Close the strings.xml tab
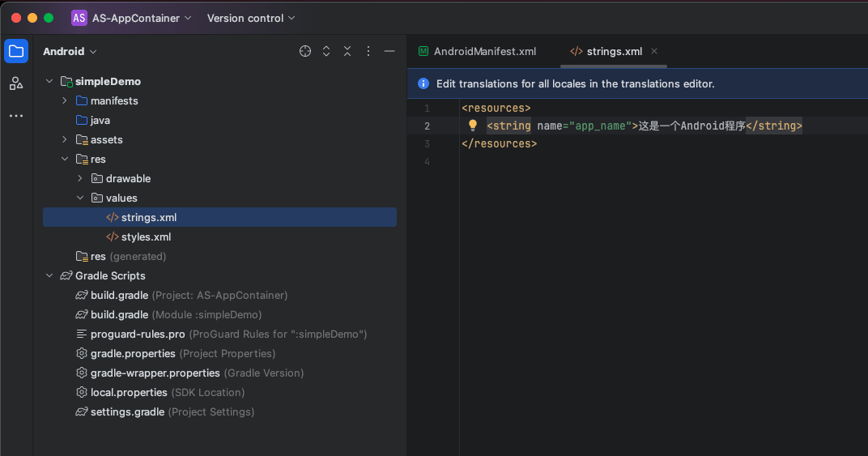This screenshot has height=456, width=868. [x=654, y=51]
